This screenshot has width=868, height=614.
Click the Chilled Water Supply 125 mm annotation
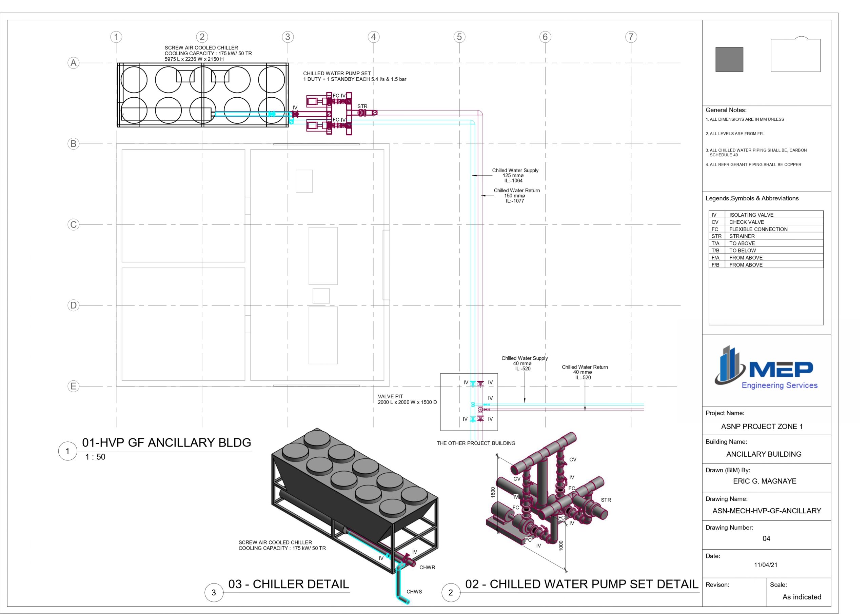click(x=514, y=175)
